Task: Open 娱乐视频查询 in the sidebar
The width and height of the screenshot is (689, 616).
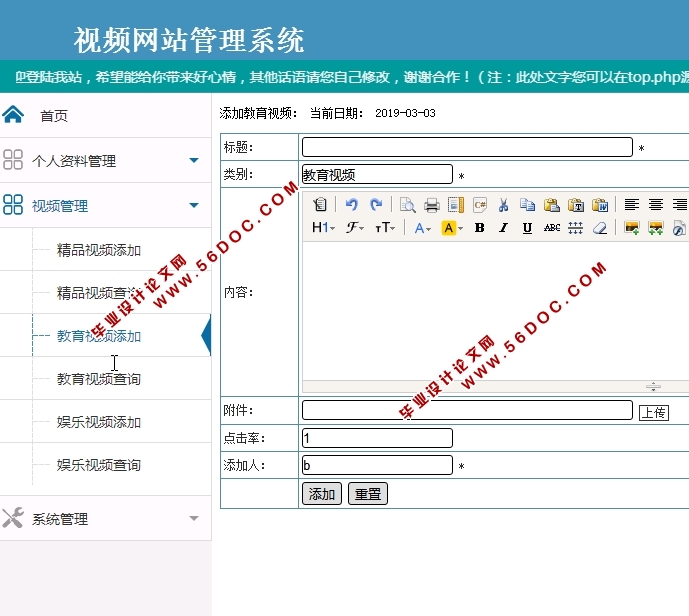Action: point(99,465)
